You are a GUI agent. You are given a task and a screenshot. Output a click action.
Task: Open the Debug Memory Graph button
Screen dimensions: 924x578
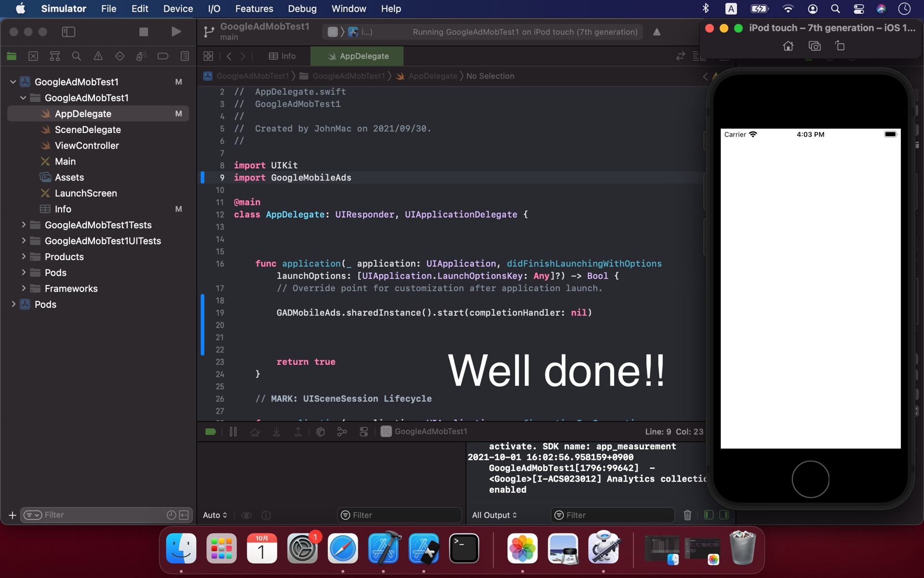click(342, 432)
